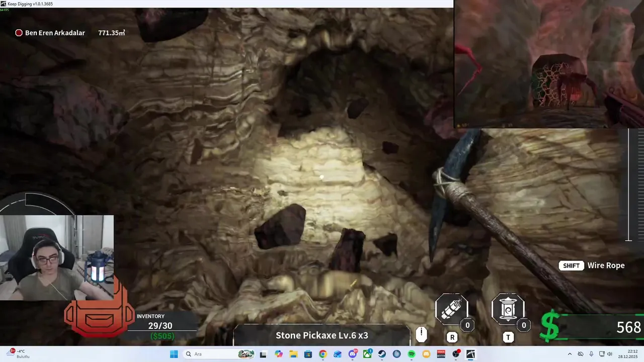Open Discord from the taskbar
This screenshot has height=362, width=644.
coord(353,354)
